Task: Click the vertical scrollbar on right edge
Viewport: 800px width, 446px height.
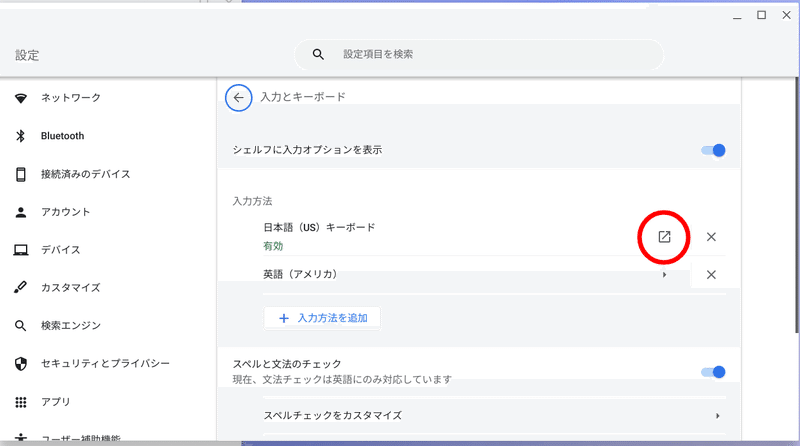Action: [x=797, y=204]
